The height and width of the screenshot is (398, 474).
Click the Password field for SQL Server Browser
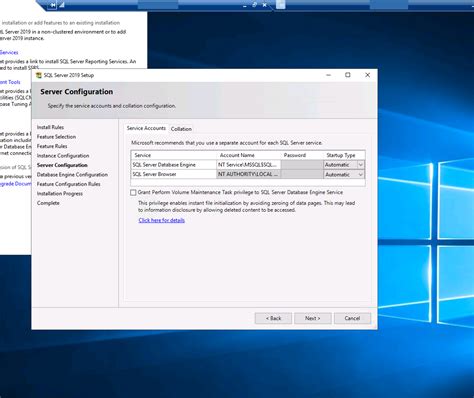[302, 174]
